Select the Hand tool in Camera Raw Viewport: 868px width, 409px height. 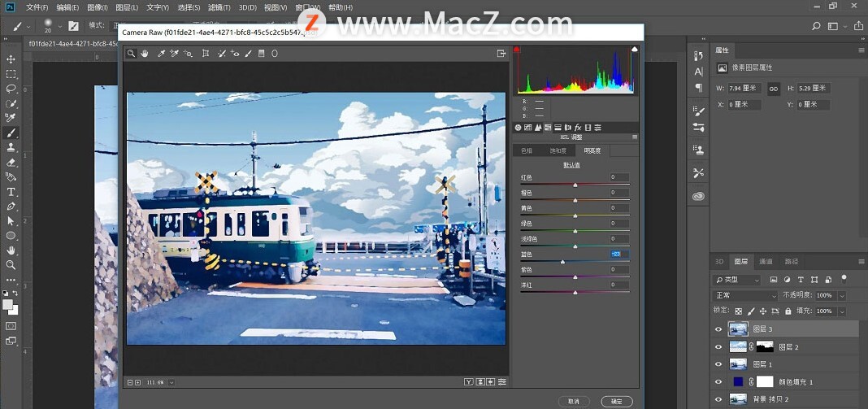tap(145, 54)
